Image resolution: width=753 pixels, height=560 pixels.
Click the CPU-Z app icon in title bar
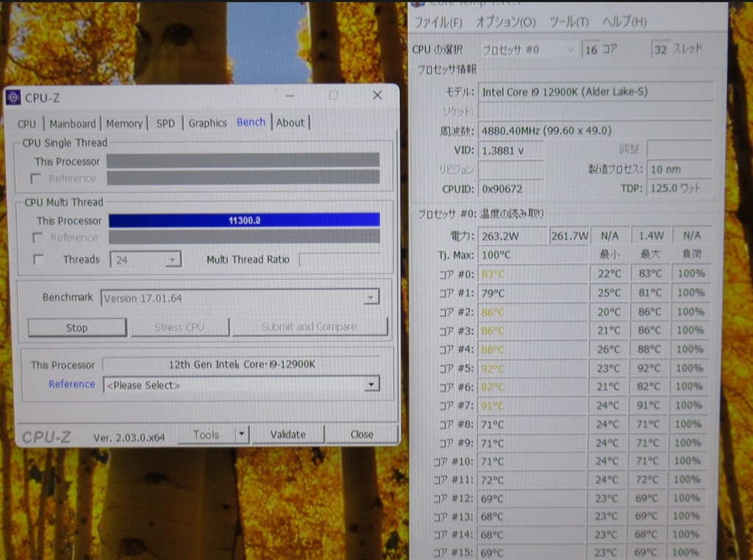[x=13, y=98]
